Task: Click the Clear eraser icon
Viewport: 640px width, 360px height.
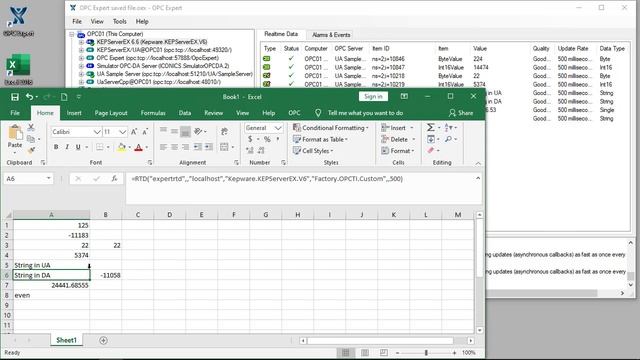Action: pyautogui.click(x=431, y=151)
